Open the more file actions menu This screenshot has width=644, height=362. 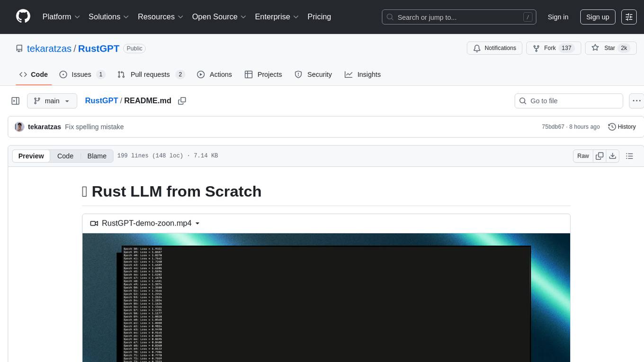pos(637,101)
